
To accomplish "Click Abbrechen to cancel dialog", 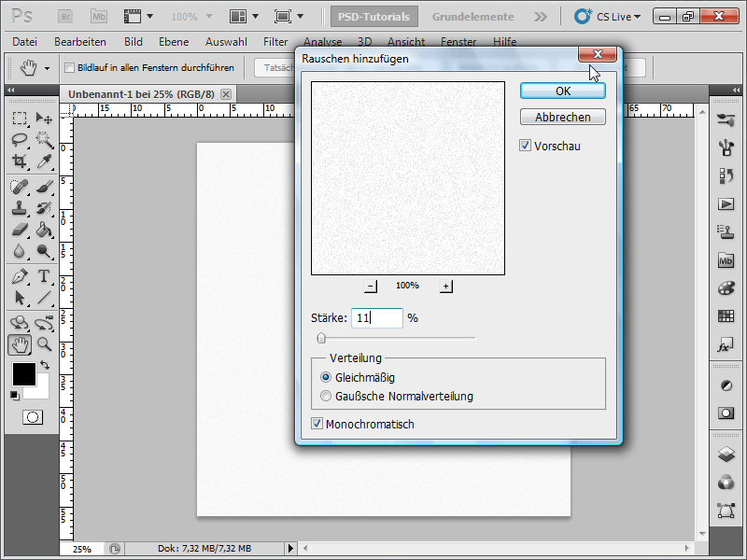I will (x=563, y=117).
